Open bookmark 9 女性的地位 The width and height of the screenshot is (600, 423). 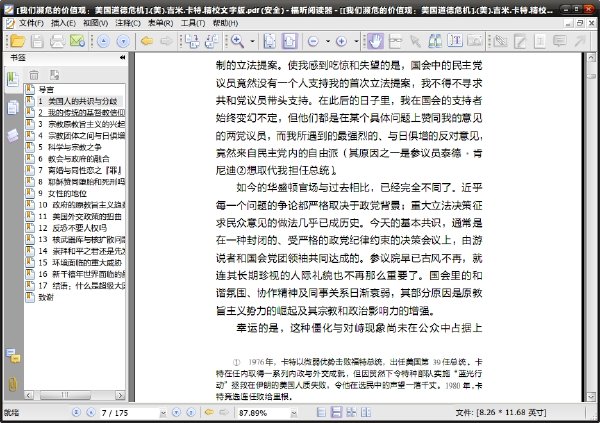coord(62,193)
